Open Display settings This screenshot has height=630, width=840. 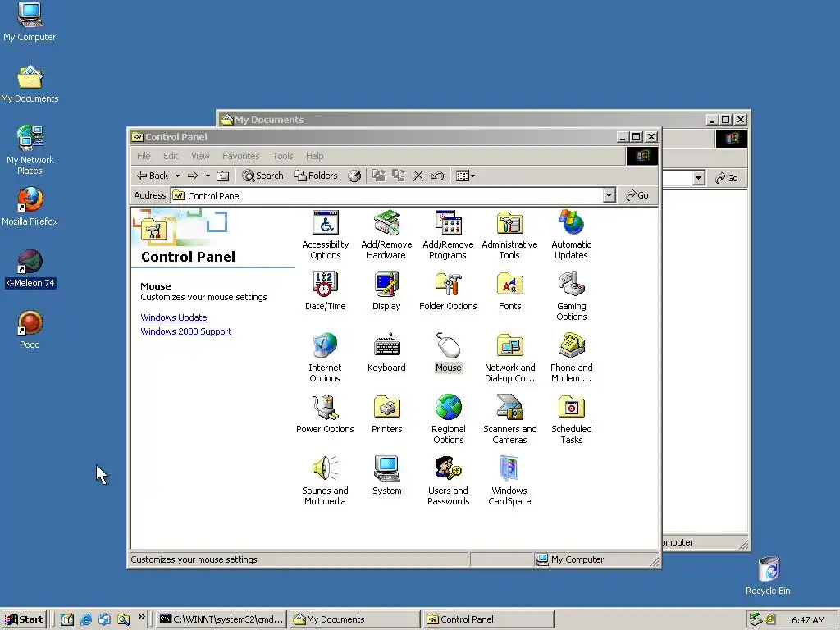coord(386,291)
